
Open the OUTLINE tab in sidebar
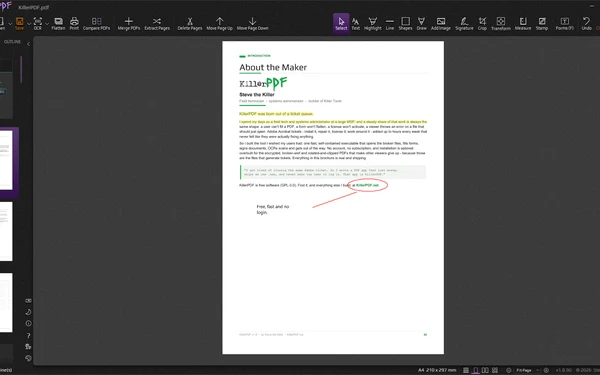coord(12,42)
